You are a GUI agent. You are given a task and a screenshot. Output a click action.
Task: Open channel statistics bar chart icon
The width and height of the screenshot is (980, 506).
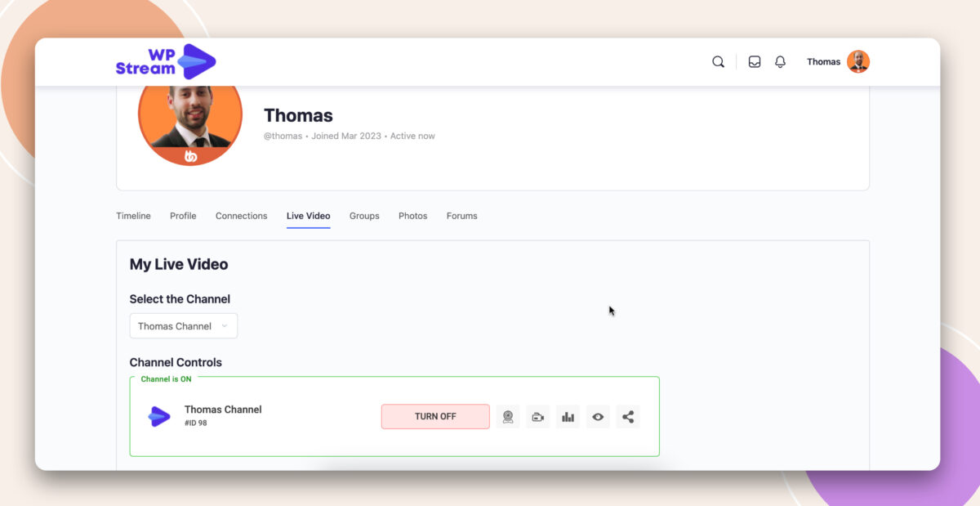click(x=568, y=417)
